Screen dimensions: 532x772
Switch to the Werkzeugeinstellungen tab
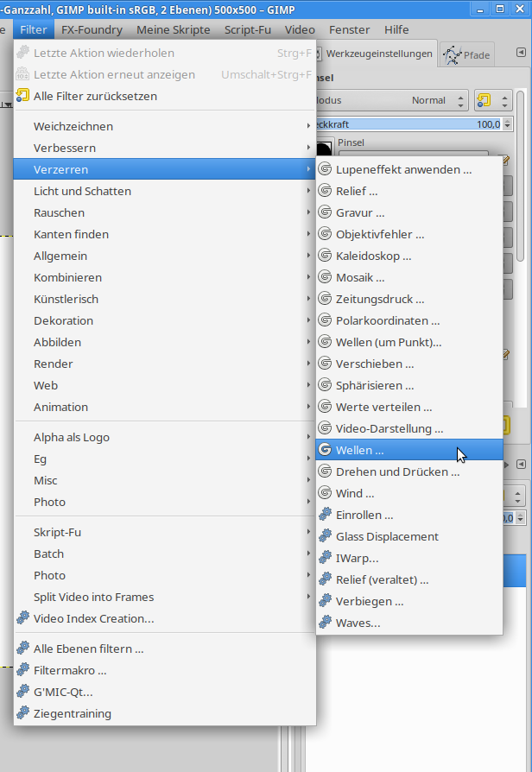(x=376, y=54)
